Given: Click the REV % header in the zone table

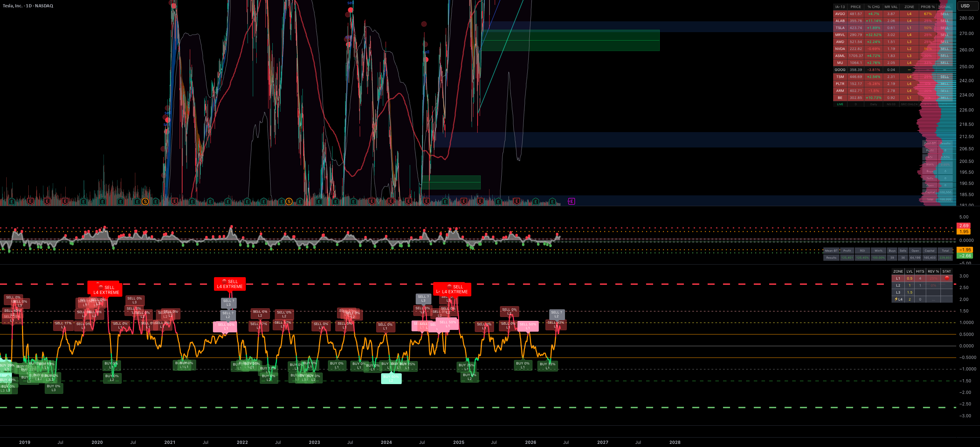Looking at the screenshot, I should tap(933, 271).
